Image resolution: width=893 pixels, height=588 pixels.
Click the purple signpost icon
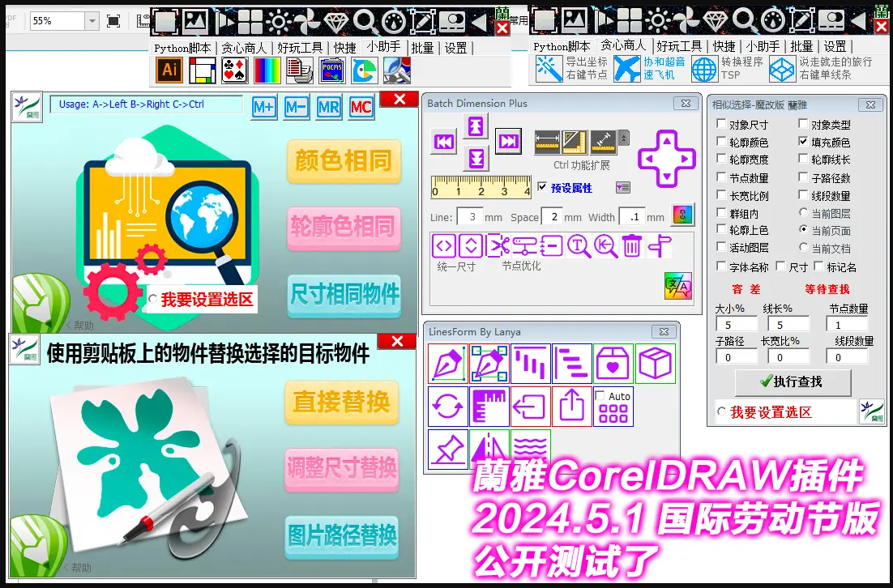660,246
